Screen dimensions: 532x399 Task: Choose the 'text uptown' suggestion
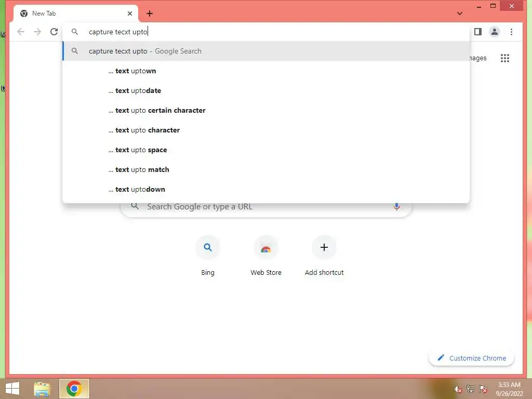[267, 71]
